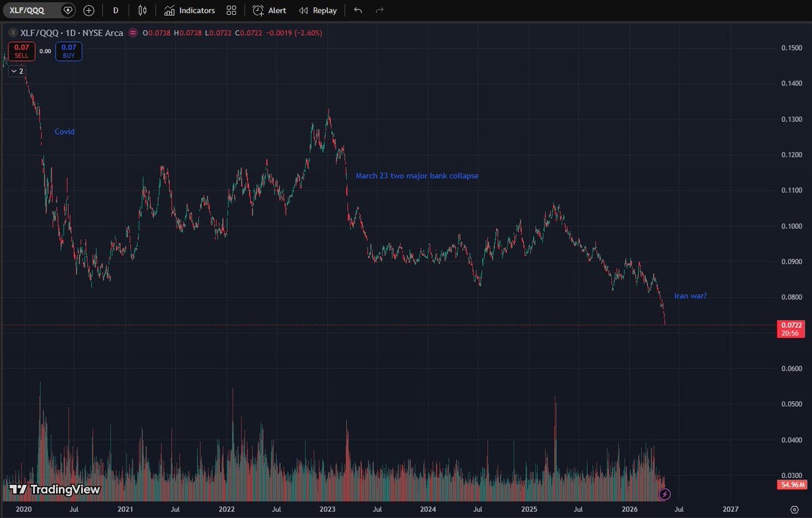The height and width of the screenshot is (518, 812).
Task: Select 'March 23 two major bank collapse' annotation
Action: point(417,175)
